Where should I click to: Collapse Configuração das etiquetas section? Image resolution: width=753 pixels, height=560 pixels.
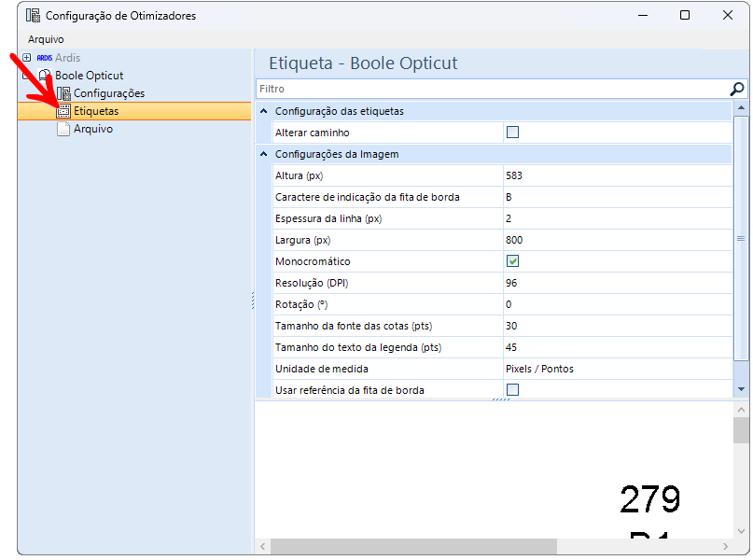click(x=264, y=111)
